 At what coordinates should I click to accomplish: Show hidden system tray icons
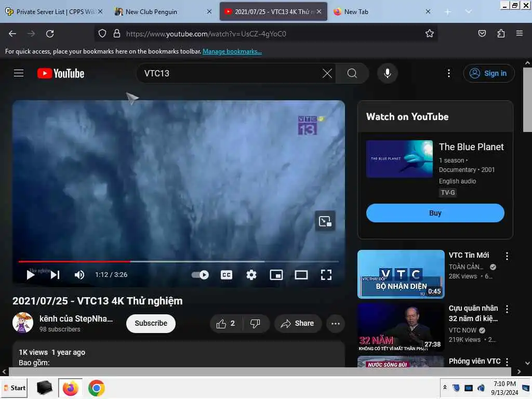point(445,388)
